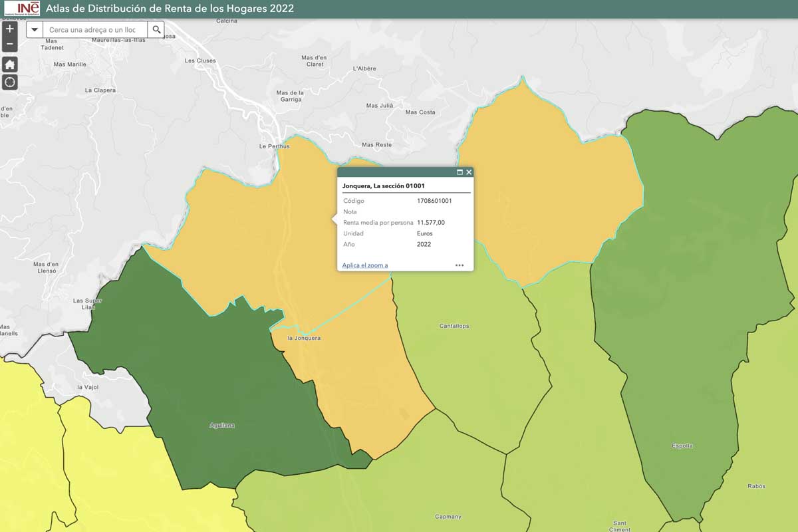Close the Jonquera section popup

click(x=469, y=172)
